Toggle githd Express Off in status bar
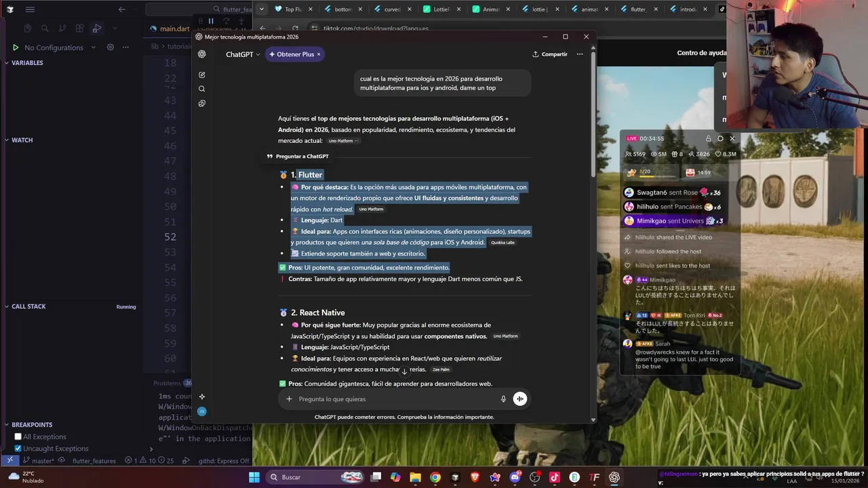The height and width of the screenshot is (488, 868). point(224,461)
